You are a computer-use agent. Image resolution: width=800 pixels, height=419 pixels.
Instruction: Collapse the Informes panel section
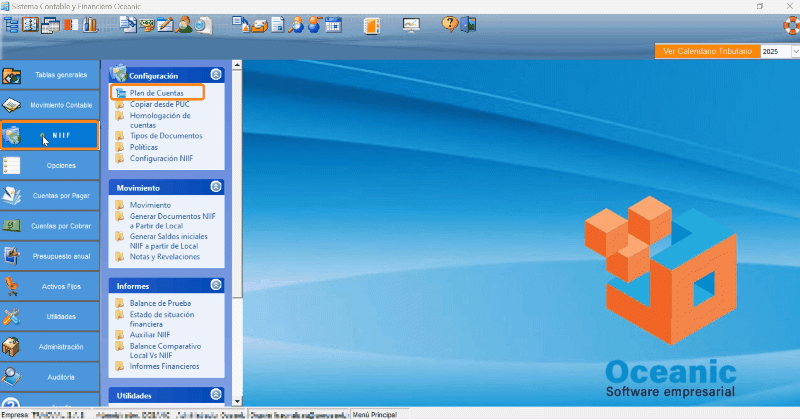coord(216,285)
